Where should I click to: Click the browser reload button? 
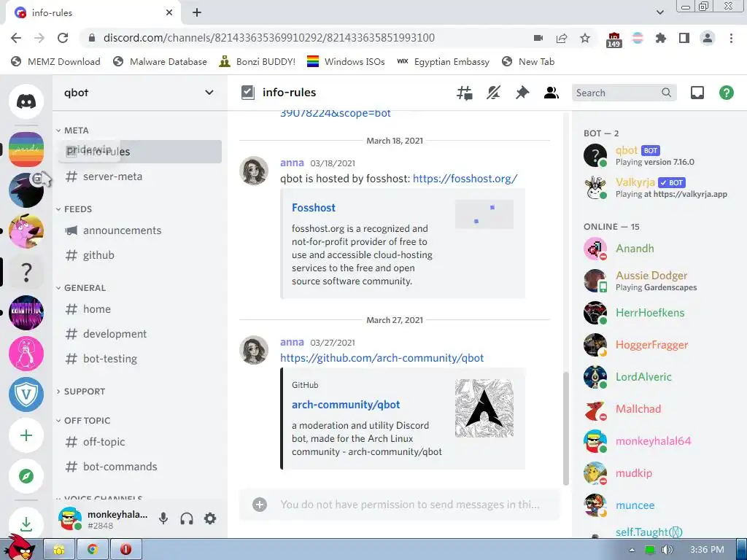point(63,38)
